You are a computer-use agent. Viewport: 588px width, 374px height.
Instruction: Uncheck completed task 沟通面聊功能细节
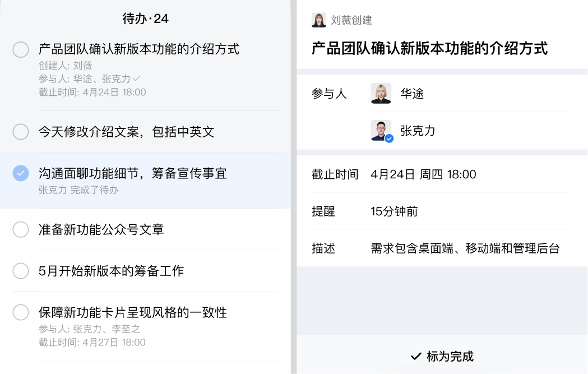click(x=21, y=173)
